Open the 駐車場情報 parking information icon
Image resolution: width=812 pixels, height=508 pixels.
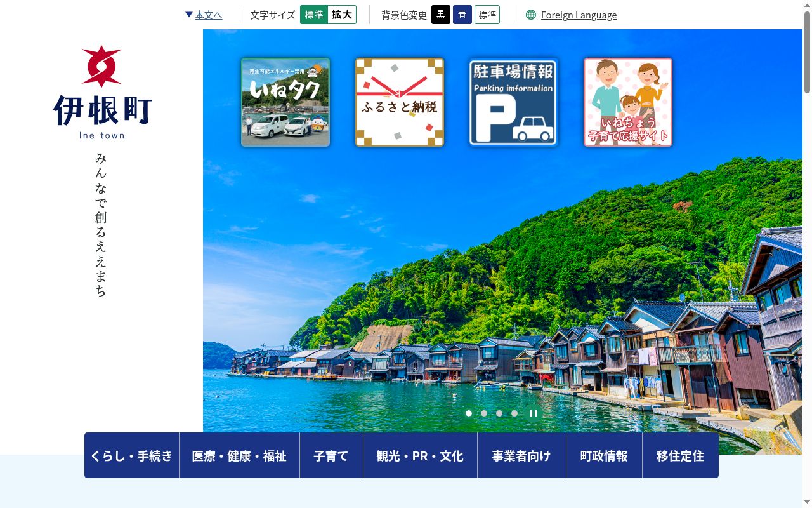tap(514, 102)
